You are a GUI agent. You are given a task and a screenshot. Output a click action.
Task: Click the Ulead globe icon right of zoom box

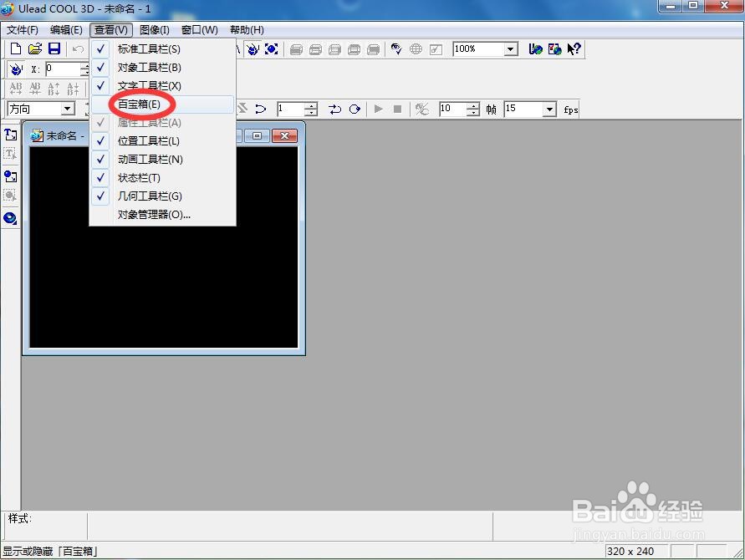point(535,49)
